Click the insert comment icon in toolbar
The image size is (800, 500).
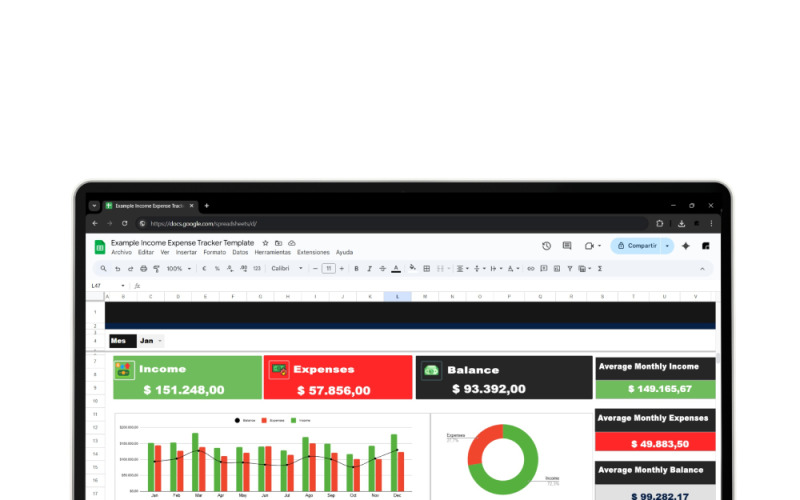pos(544,268)
